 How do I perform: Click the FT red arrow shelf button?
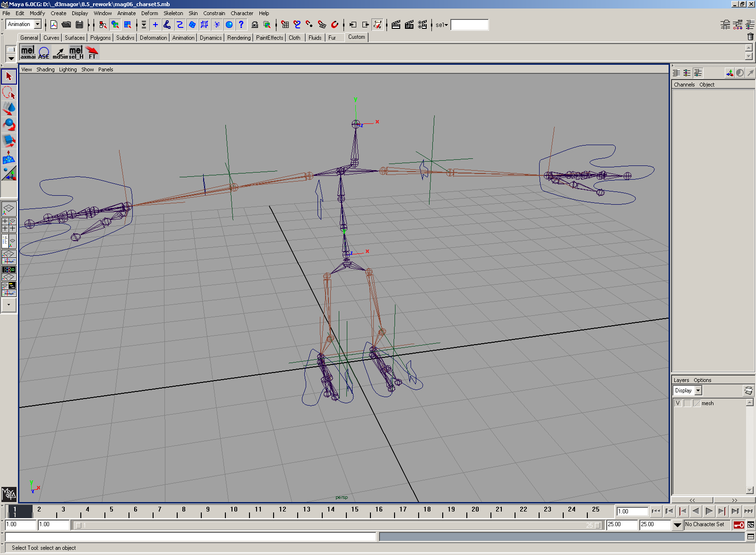(x=92, y=52)
